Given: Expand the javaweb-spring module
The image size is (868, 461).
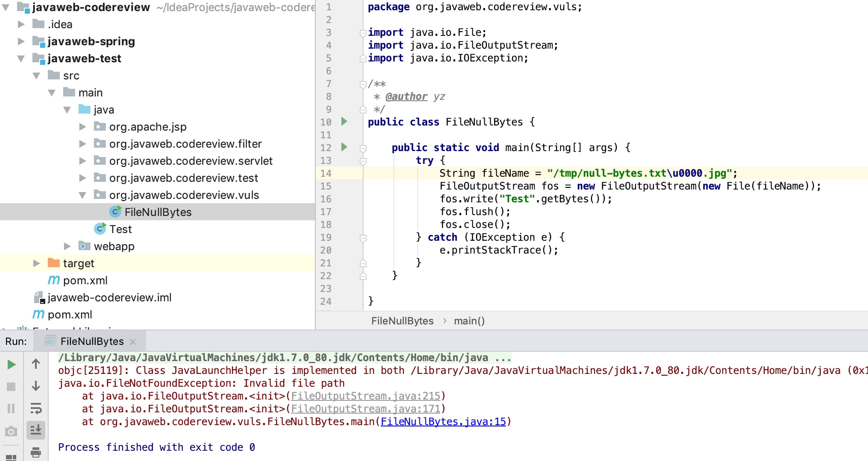Looking at the screenshot, I should (x=21, y=41).
